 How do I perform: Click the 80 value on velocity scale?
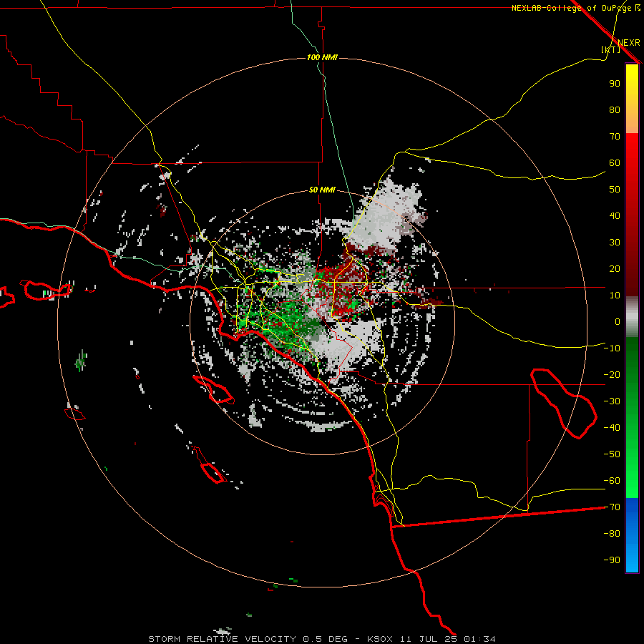[615, 110]
